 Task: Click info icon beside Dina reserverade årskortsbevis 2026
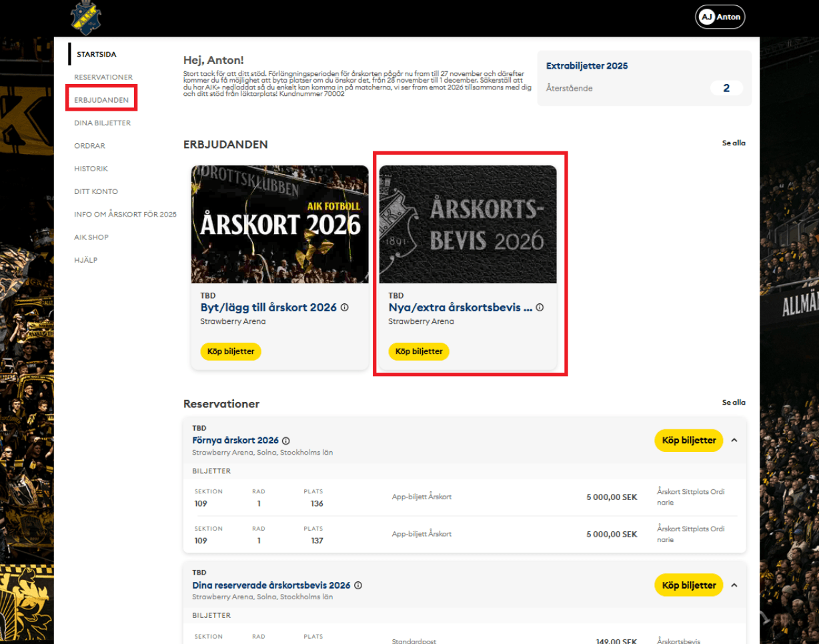click(358, 585)
